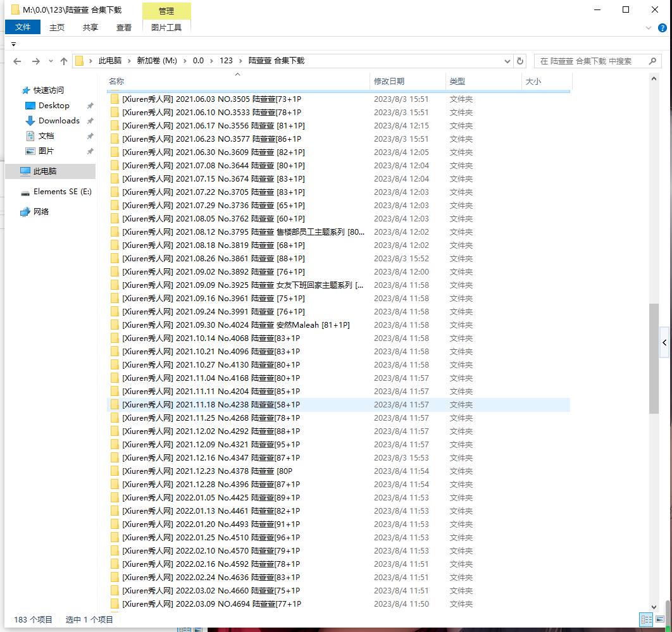Open Elements SE (E:) drive
This screenshot has width=672, height=632.
62,192
